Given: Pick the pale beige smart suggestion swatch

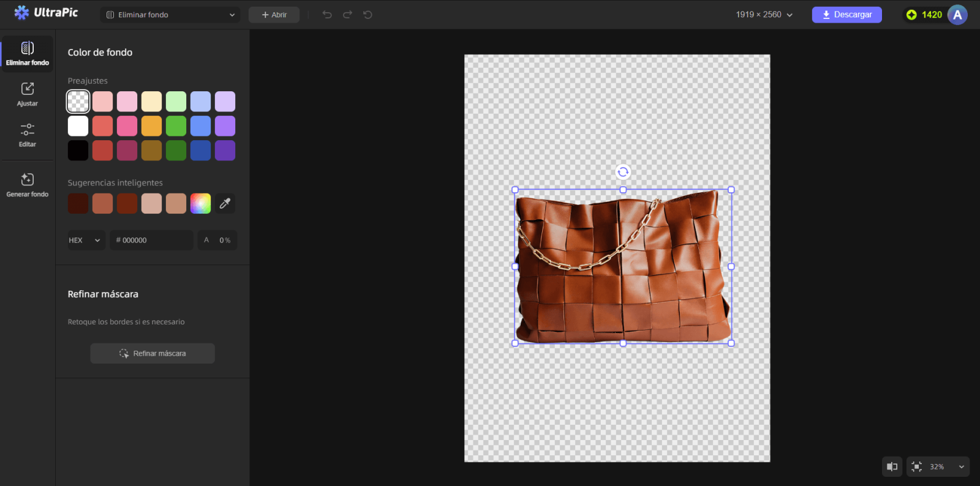Looking at the screenshot, I should (x=151, y=203).
